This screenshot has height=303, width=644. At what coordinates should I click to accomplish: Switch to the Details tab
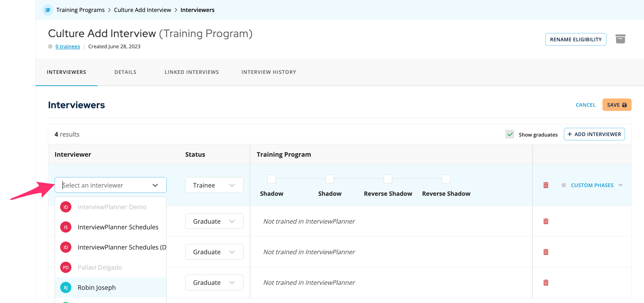(125, 72)
